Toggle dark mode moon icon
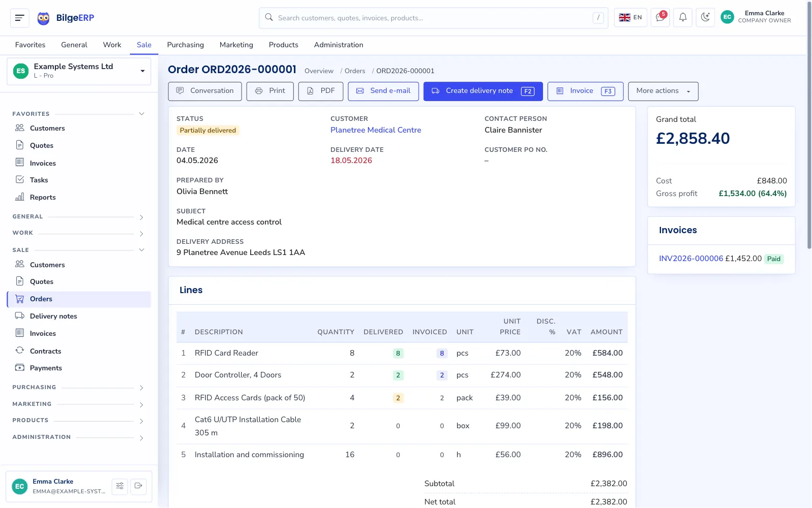 (705, 17)
